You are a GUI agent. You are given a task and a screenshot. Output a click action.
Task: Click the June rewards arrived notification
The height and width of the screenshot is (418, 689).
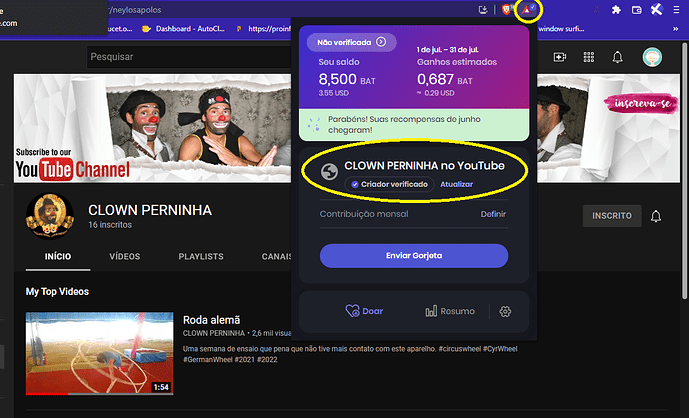click(x=414, y=125)
